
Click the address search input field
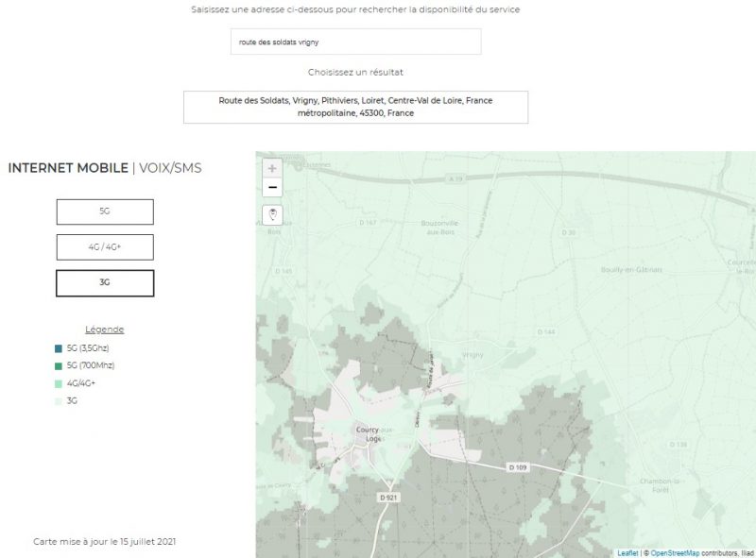tap(355, 42)
